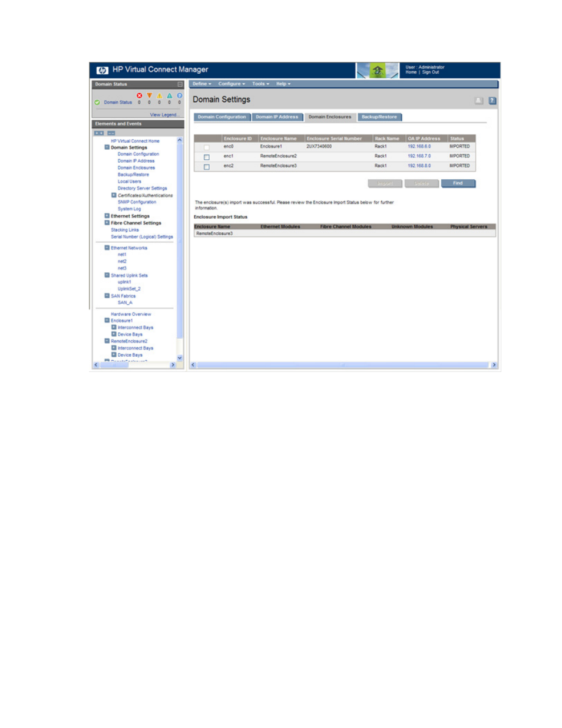
Task: Open the Define menu
Action: coord(201,84)
